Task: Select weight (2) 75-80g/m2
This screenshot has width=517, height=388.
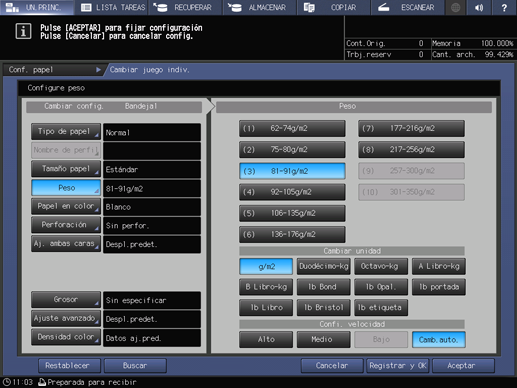Action: coord(292,150)
